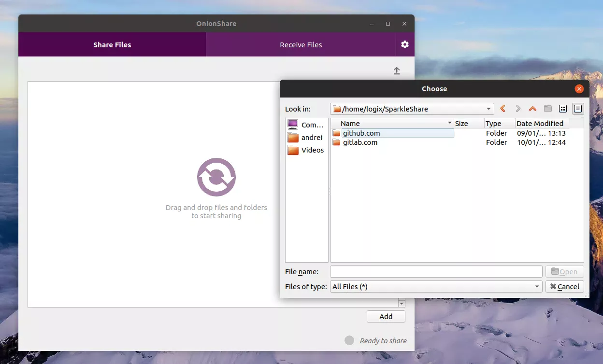
Task: Maximize the OnionShare window
Action: click(388, 24)
